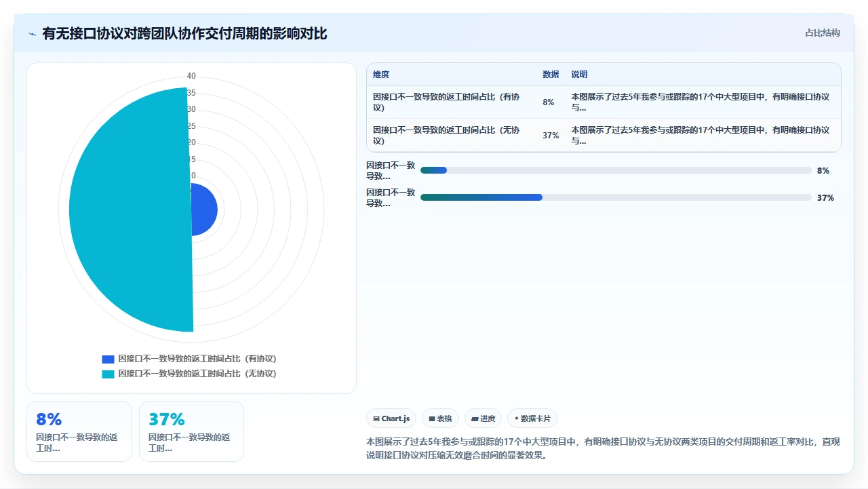The width and height of the screenshot is (868, 489).
Task: Toggle blue legend swatch for 有协议 series
Action: [108, 359]
